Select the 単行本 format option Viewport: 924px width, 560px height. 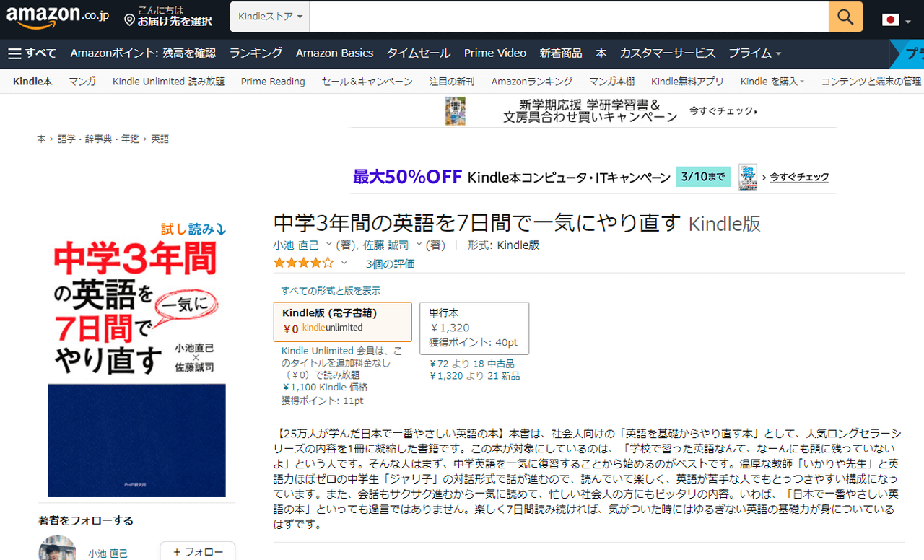point(474,328)
